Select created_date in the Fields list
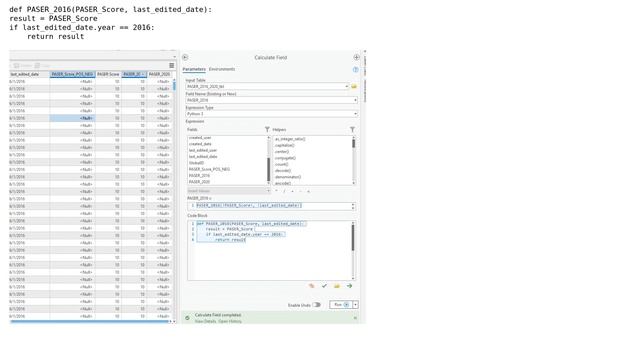Screen dimensions: 640x360 pyautogui.click(x=200, y=144)
